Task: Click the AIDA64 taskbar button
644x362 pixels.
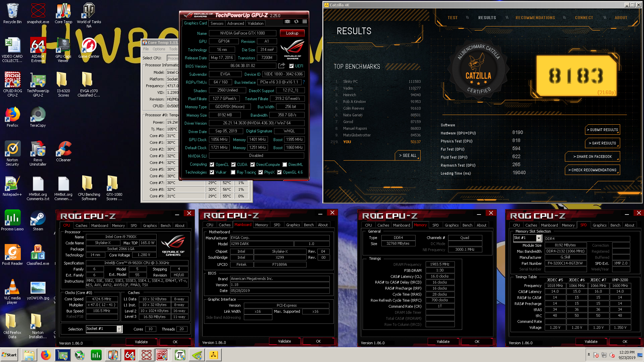Action: pyautogui.click(x=130, y=355)
